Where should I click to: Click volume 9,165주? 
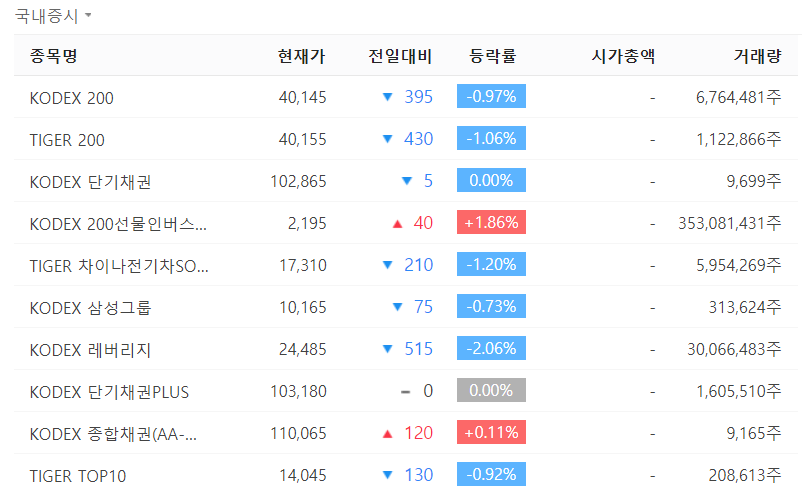point(754,433)
